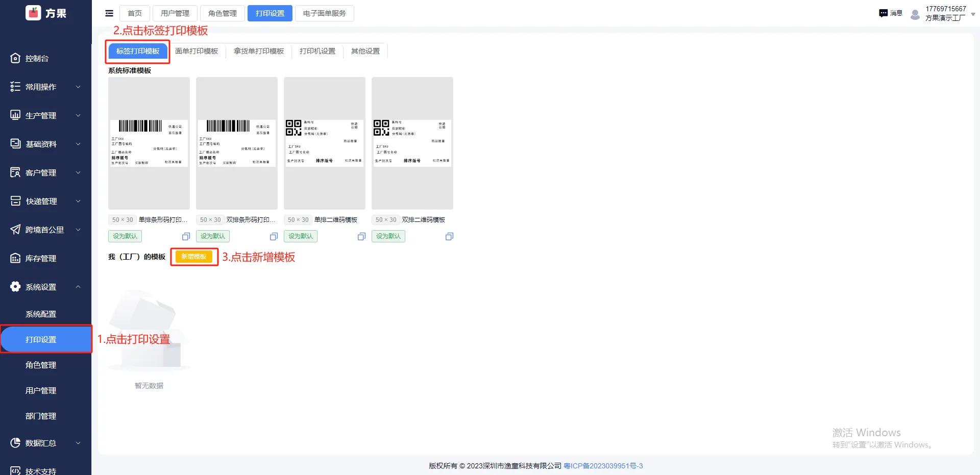The width and height of the screenshot is (980, 475).
Task: Open the 消息 message icon
Action: click(884, 13)
